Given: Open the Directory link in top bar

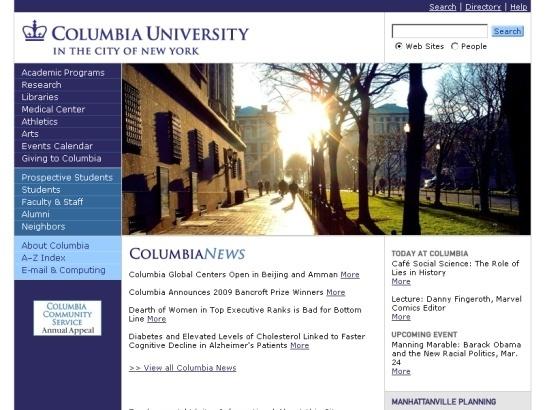Looking at the screenshot, I should [483, 7].
